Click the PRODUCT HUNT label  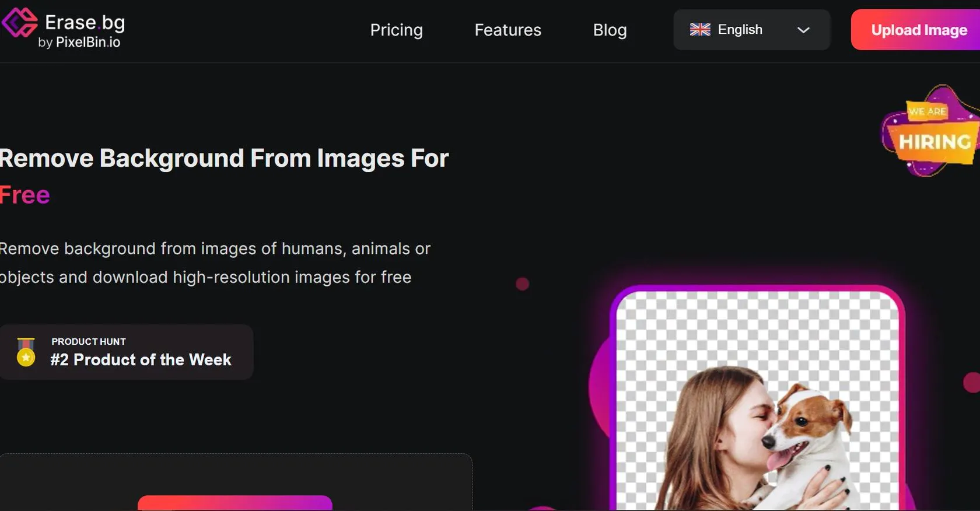pyautogui.click(x=89, y=342)
